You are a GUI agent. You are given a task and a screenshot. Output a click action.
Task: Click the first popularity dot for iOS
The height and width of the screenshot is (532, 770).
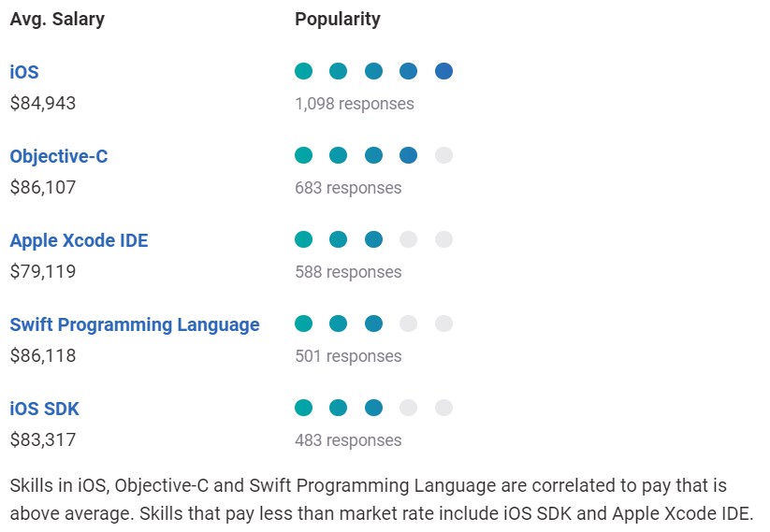tap(303, 71)
